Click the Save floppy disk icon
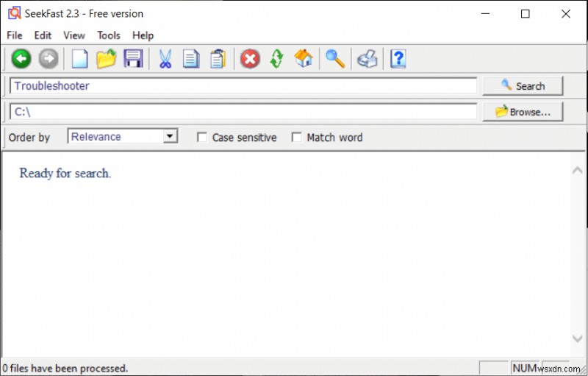This screenshot has height=376, width=588. 133,59
